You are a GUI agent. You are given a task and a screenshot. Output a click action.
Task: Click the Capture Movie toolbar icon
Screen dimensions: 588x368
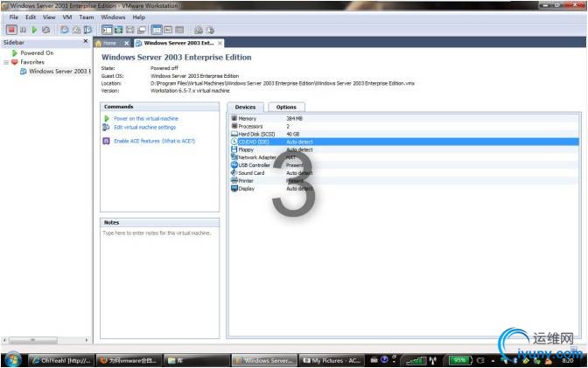pos(210,30)
